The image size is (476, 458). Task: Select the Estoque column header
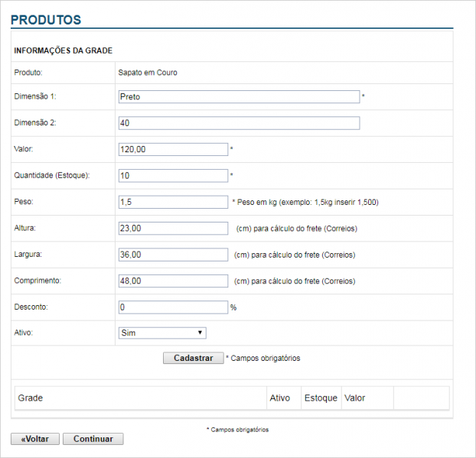(321, 398)
